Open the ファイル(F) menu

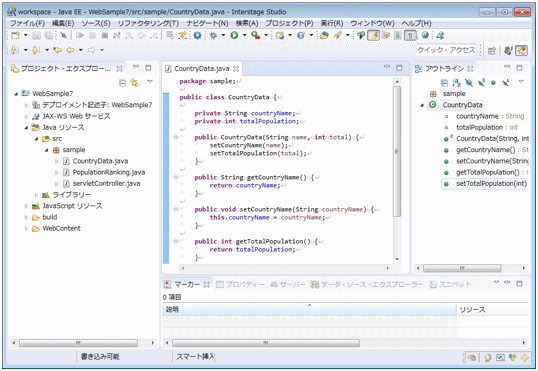pos(27,23)
